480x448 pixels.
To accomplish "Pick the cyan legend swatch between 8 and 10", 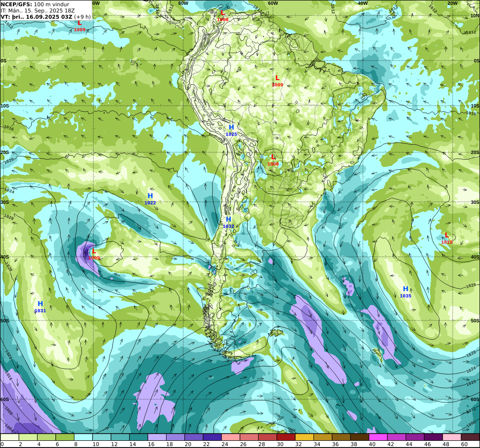I will [x=83, y=437].
